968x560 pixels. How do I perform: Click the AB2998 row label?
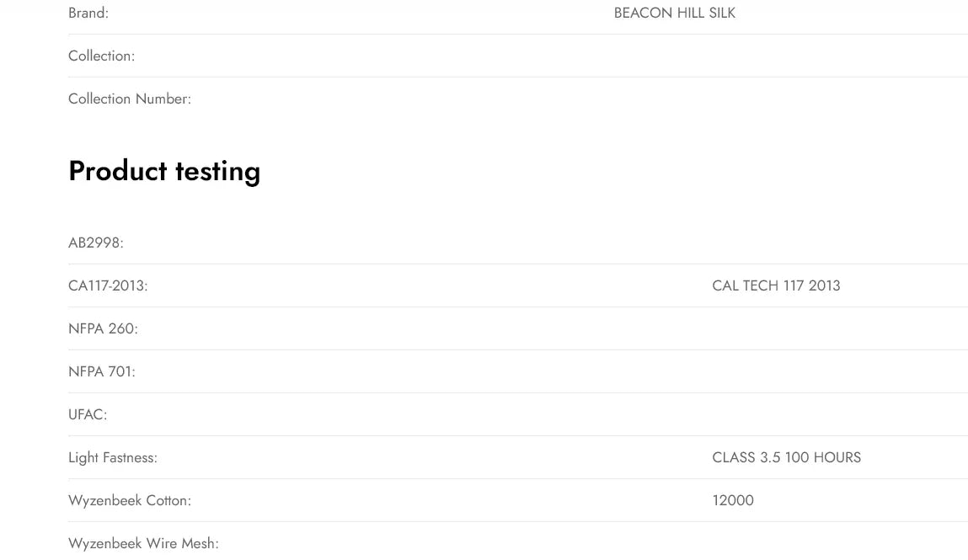[x=96, y=243]
